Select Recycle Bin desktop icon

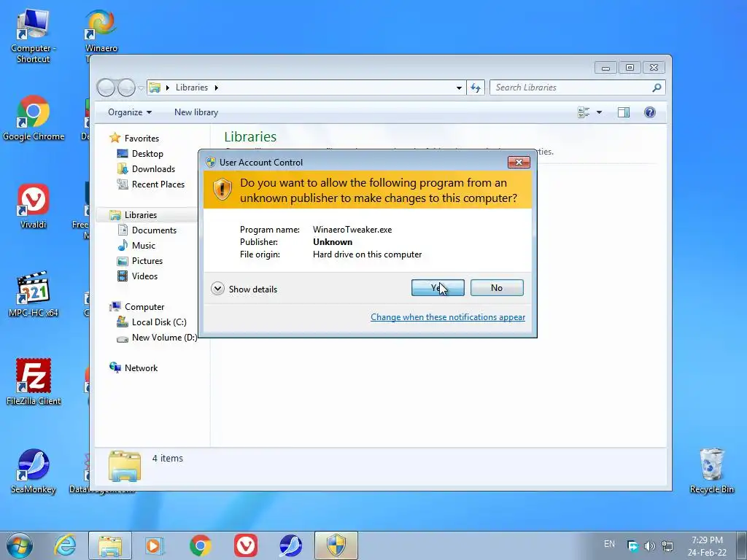[x=712, y=471]
